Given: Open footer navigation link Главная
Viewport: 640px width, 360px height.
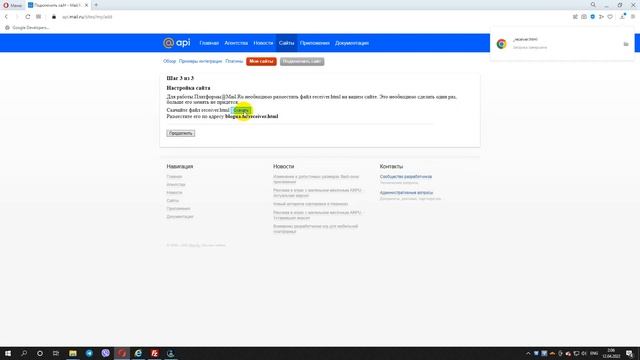Looking at the screenshot, I should [174, 177].
